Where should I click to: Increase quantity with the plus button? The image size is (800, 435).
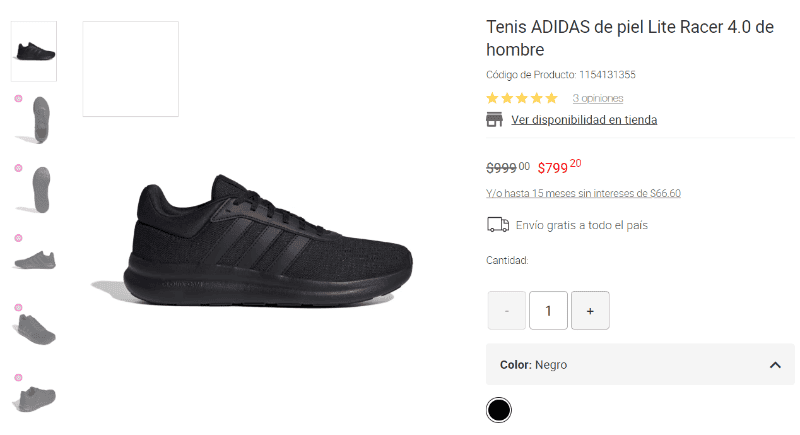click(590, 311)
